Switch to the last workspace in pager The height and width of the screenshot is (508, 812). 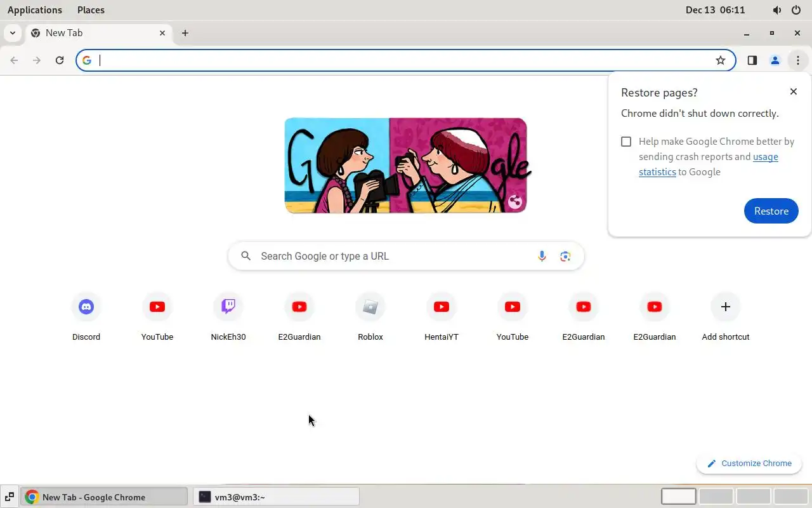tap(791, 497)
